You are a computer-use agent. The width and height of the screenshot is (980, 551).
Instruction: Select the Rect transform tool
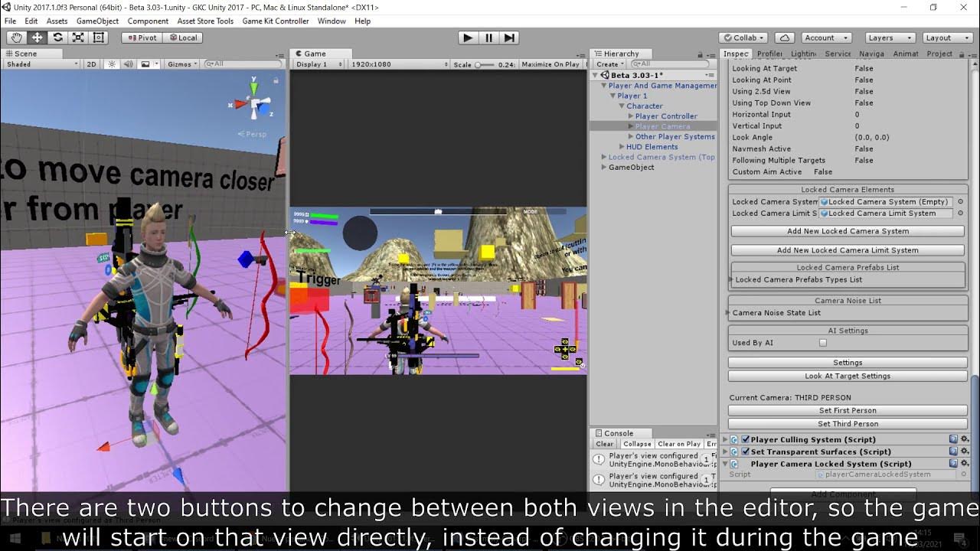pos(99,37)
